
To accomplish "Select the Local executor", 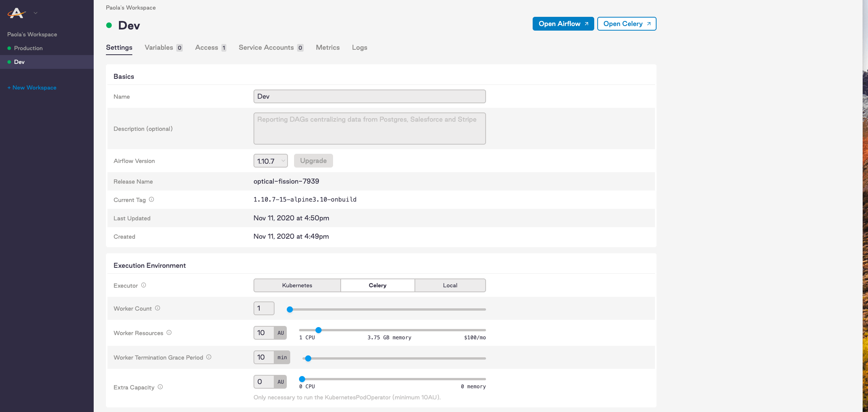I will [450, 285].
